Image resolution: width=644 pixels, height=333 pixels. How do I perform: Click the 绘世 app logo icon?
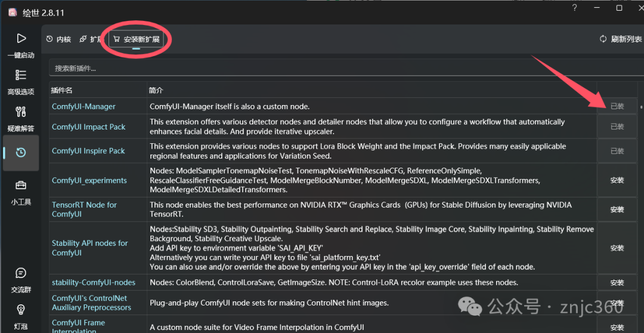pos(13,13)
